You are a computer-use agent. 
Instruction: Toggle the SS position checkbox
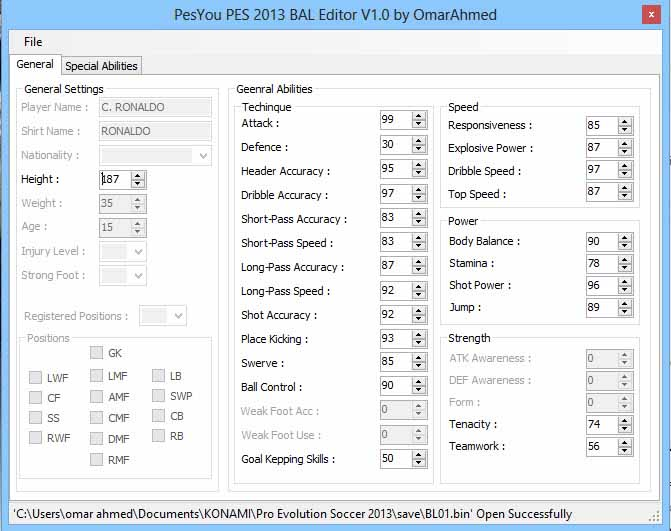tap(36, 417)
